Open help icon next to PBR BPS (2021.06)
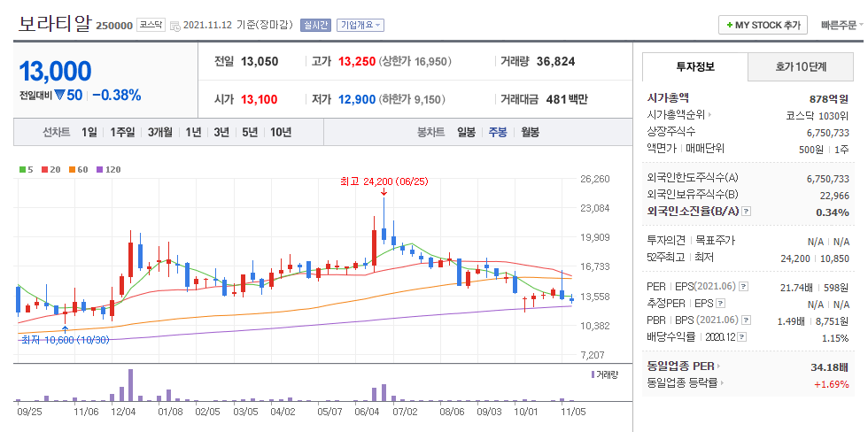 click(747, 320)
